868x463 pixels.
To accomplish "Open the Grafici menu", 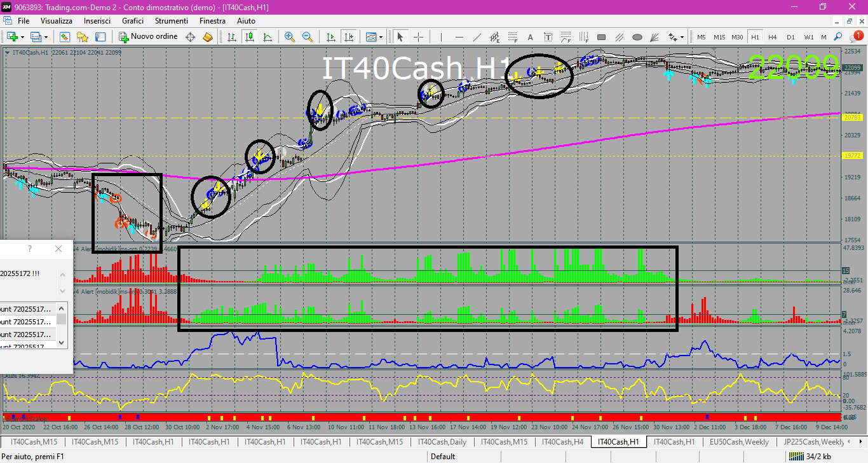I will (x=133, y=21).
